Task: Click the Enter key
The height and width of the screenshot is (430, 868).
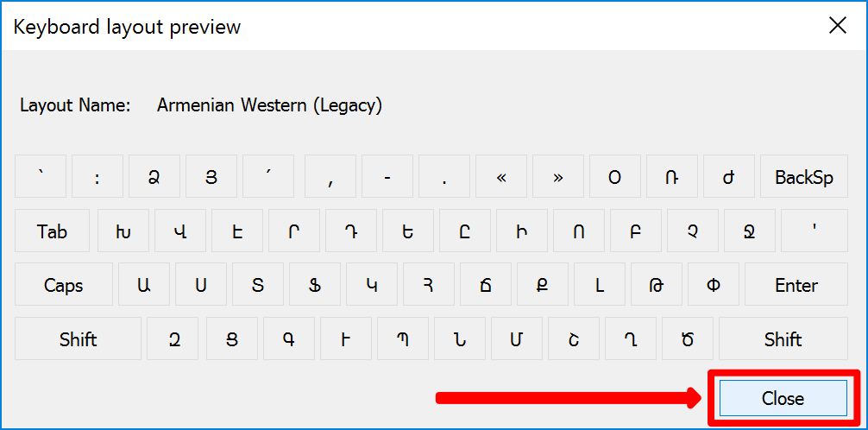Action: pyautogui.click(x=796, y=285)
